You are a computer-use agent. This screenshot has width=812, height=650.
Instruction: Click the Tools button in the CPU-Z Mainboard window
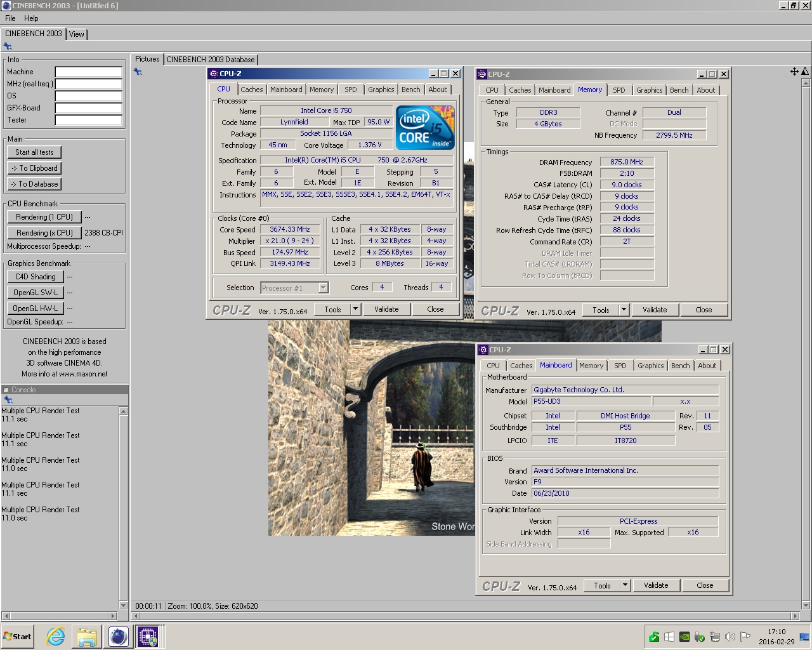[x=602, y=585]
